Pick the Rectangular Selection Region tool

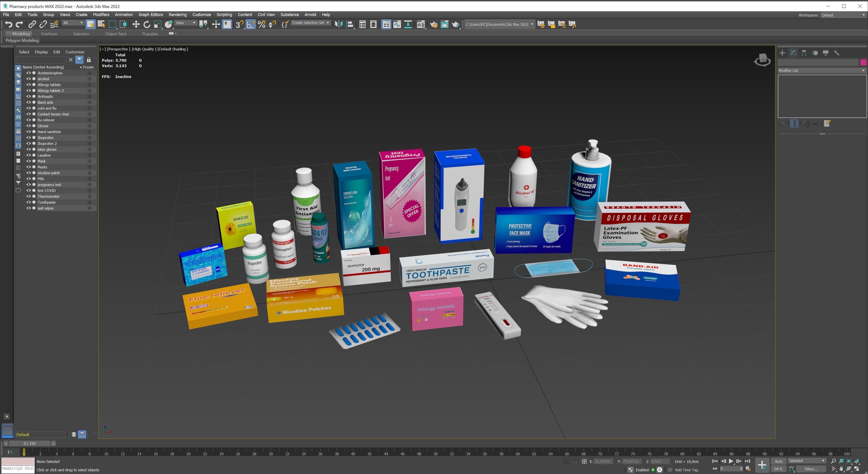112,24
